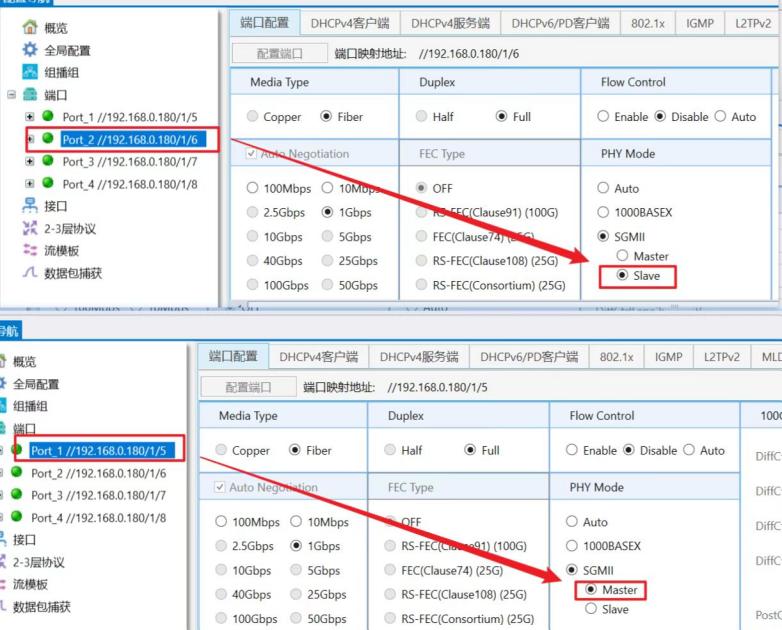This screenshot has height=630, width=782.
Task: Click the gear icon for 全局配置 in top window
Action: click(x=30, y=49)
